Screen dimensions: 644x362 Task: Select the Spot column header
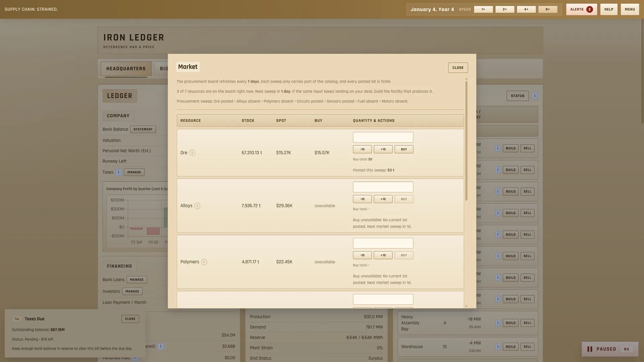(281, 121)
